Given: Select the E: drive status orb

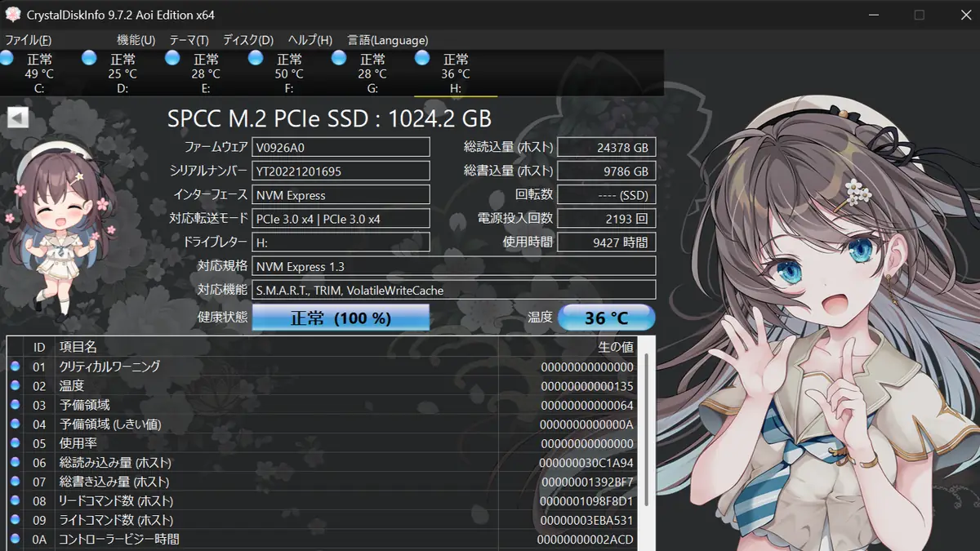Looking at the screenshot, I should pos(172,58).
